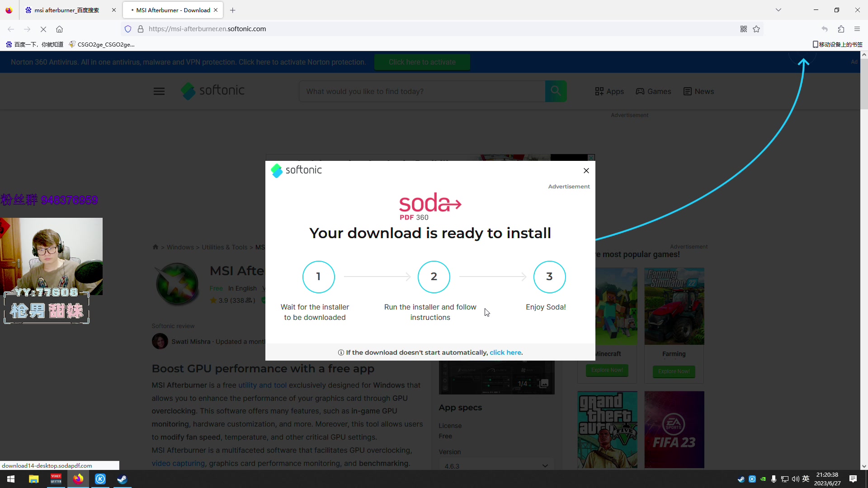Open Firefox application menu
The height and width of the screenshot is (488, 868).
857,29
